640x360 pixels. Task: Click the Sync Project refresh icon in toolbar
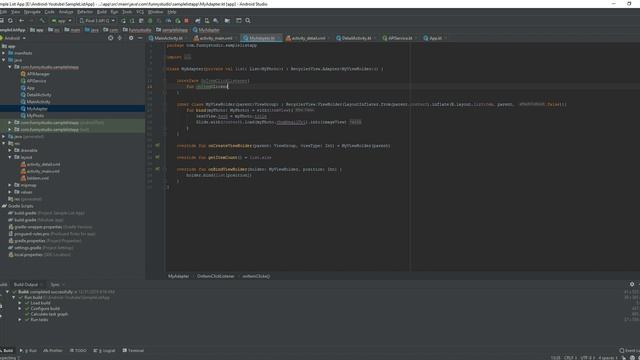coord(10,20)
